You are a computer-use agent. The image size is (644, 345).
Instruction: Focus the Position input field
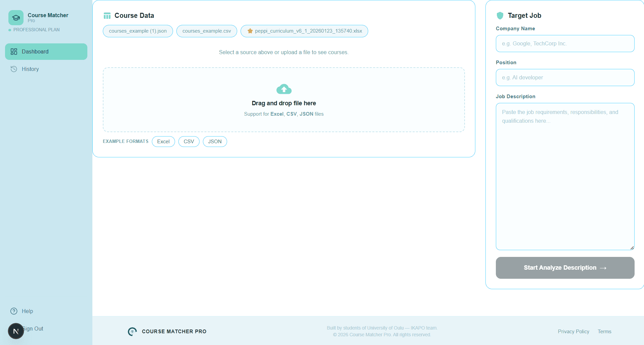[x=565, y=78]
